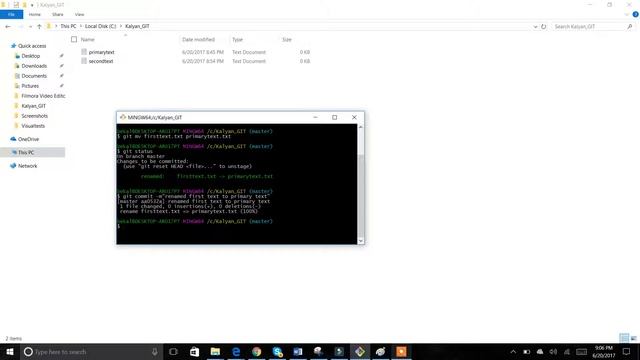
Task: Open the Windows Start menu
Action: (x=10, y=351)
